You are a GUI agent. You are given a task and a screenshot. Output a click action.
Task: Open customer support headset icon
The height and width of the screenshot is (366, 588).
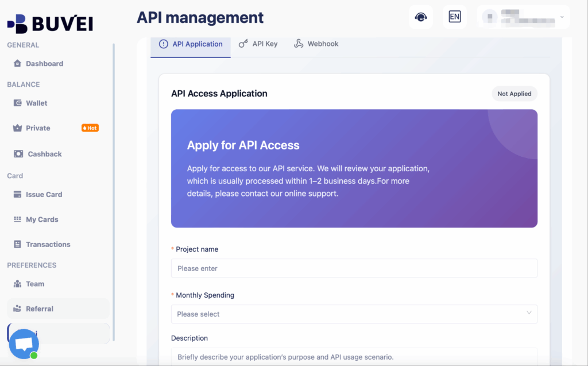pyautogui.click(x=420, y=17)
